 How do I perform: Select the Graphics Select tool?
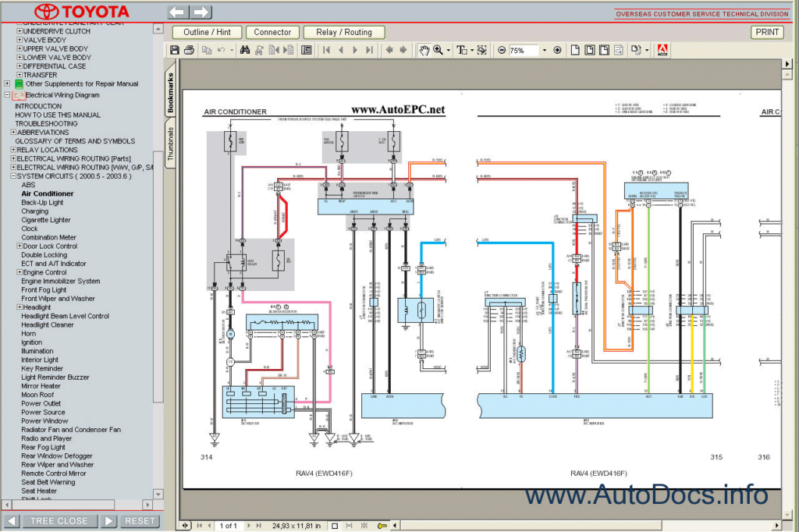(x=481, y=50)
